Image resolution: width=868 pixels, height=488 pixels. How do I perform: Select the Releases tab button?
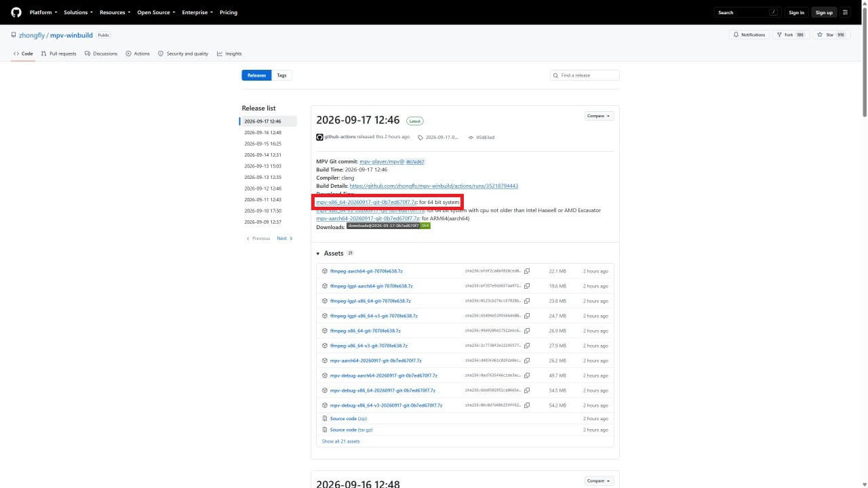click(x=256, y=75)
